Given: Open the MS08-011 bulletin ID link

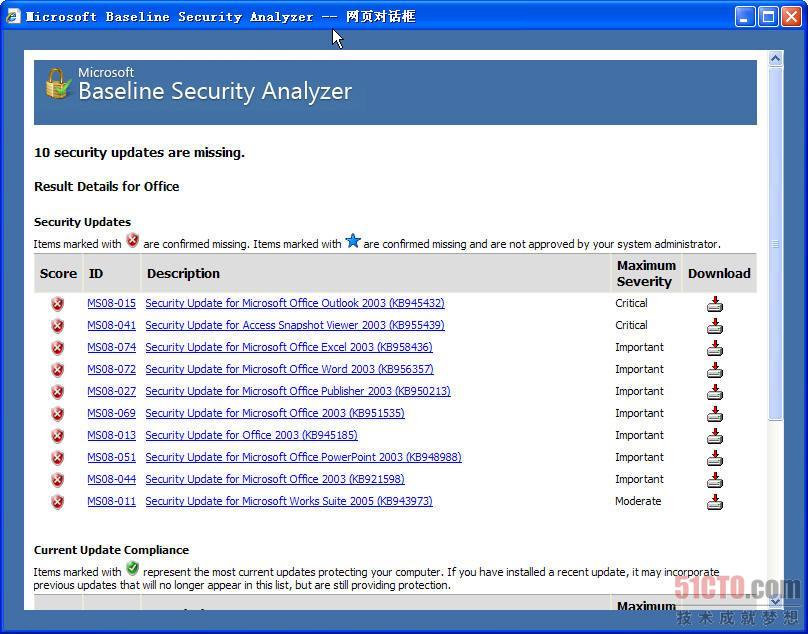Looking at the screenshot, I should [x=111, y=502].
